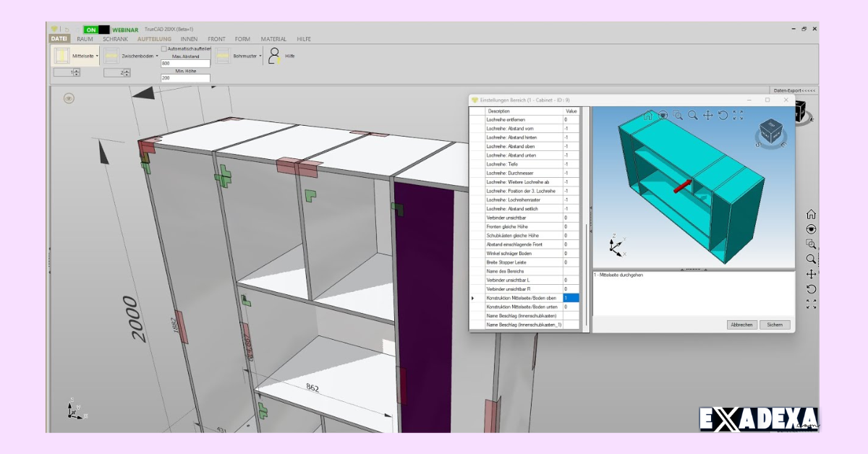Click the home view icon in the preview
This screenshot has width=868, height=454.
click(647, 115)
